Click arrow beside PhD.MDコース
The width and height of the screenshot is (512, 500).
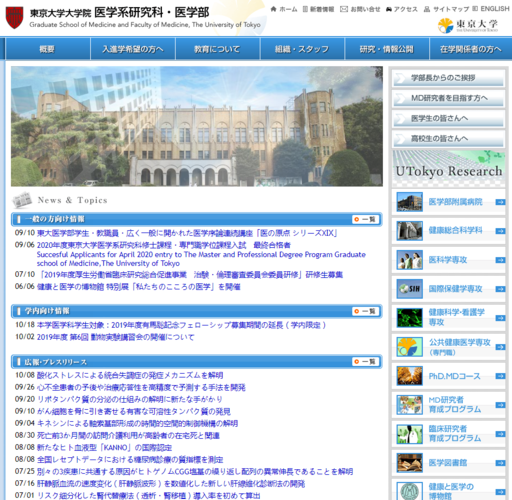coord(500,376)
